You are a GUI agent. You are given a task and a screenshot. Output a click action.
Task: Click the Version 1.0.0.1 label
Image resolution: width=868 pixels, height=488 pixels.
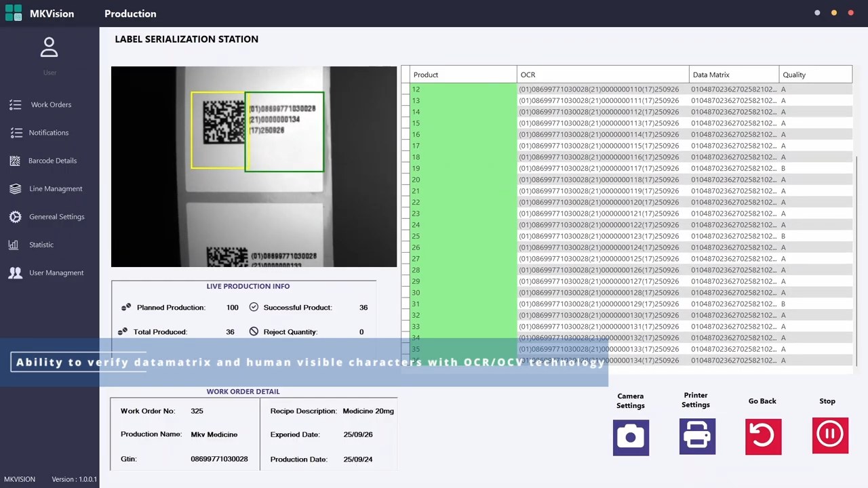click(75, 479)
